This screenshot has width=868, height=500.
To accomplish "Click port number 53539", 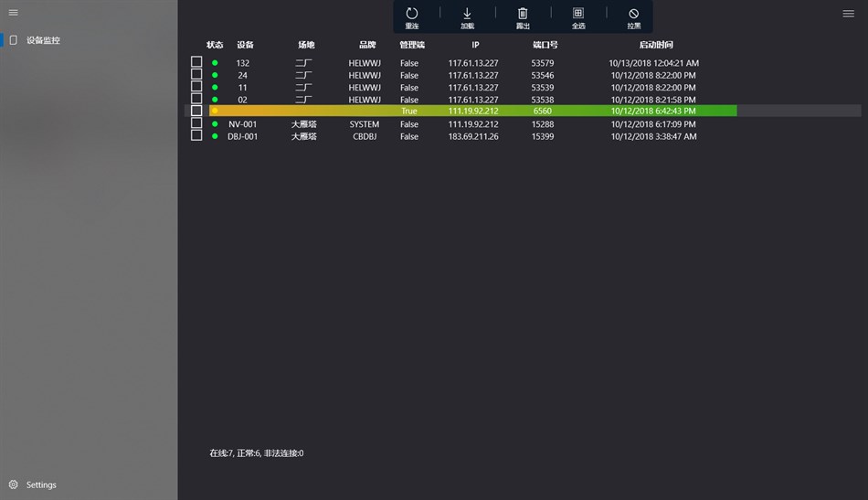I will point(543,88).
